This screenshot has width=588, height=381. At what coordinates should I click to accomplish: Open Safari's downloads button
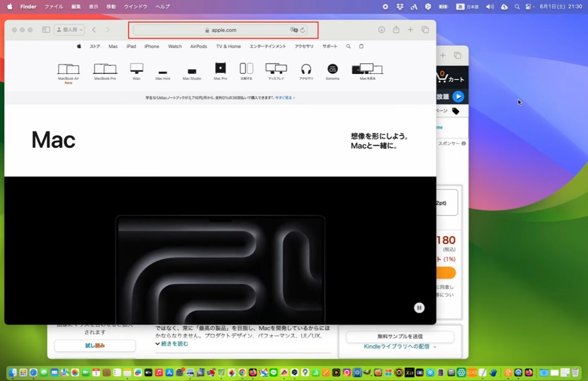381,30
